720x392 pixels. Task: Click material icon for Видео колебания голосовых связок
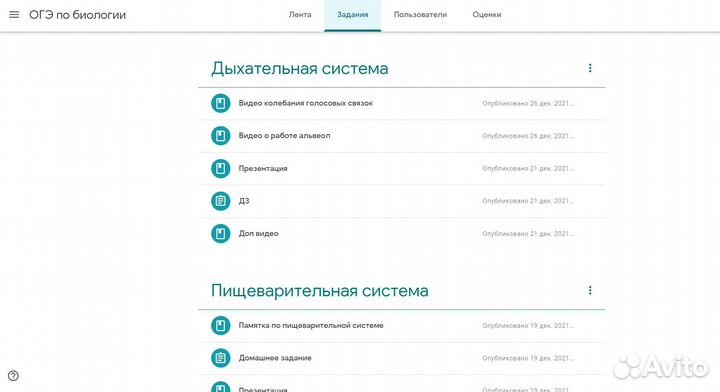(220, 103)
